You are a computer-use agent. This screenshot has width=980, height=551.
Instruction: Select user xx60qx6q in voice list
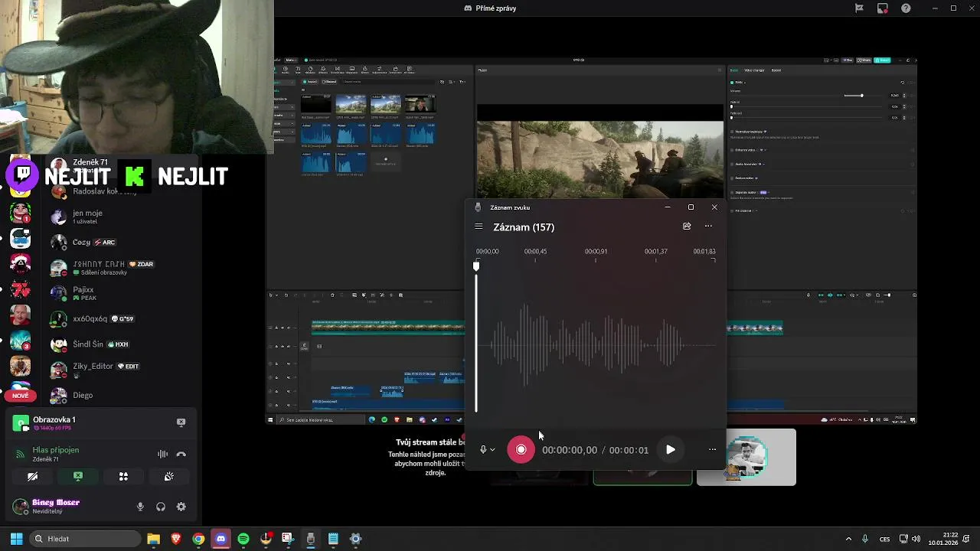(x=92, y=318)
